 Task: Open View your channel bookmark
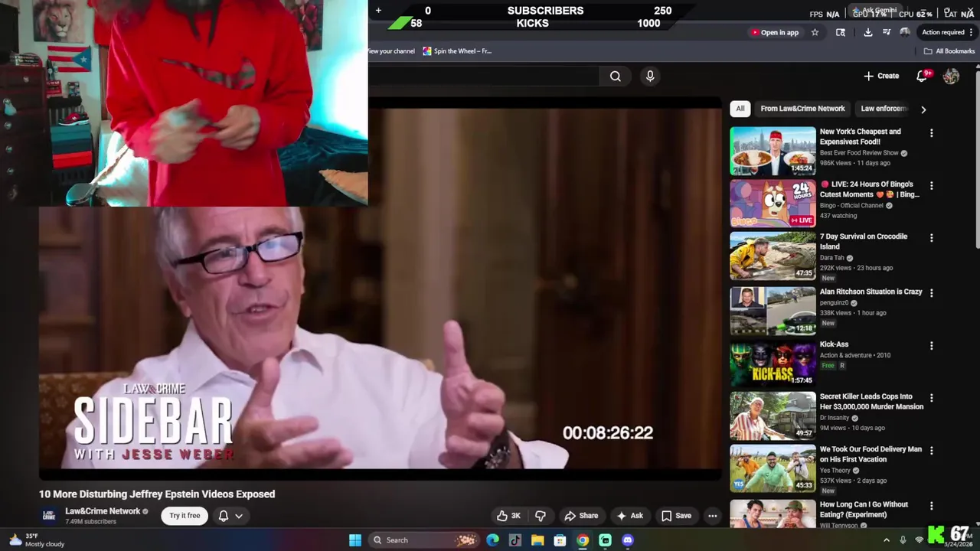[x=391, y=51]
